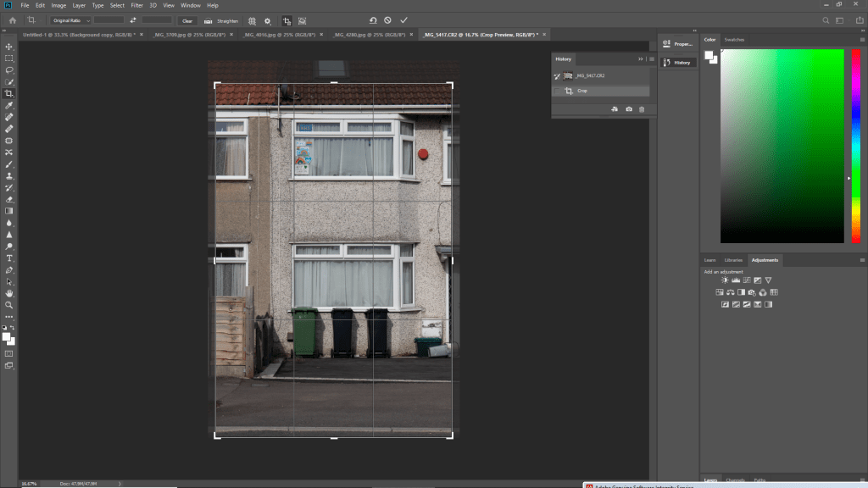This screenshot has height=488, width=868.
Task: Open crop overlay grid options
Action: 252,20
